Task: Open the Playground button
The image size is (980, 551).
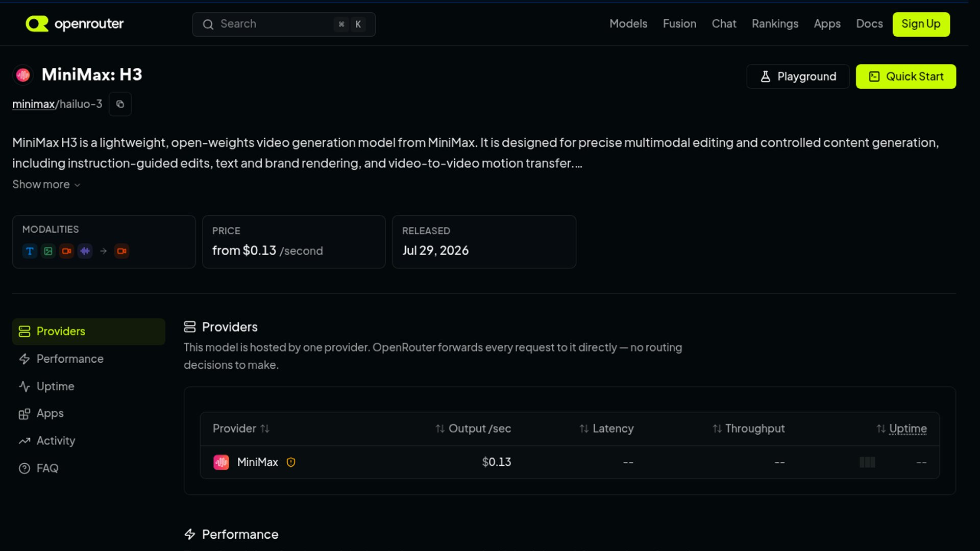Action: click(798, 77)
